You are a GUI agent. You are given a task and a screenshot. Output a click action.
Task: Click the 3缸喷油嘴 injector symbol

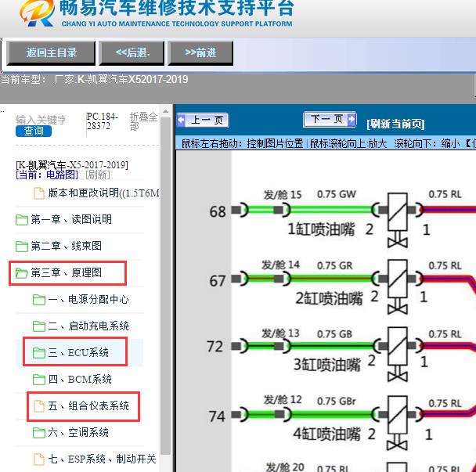pos(398,354)
